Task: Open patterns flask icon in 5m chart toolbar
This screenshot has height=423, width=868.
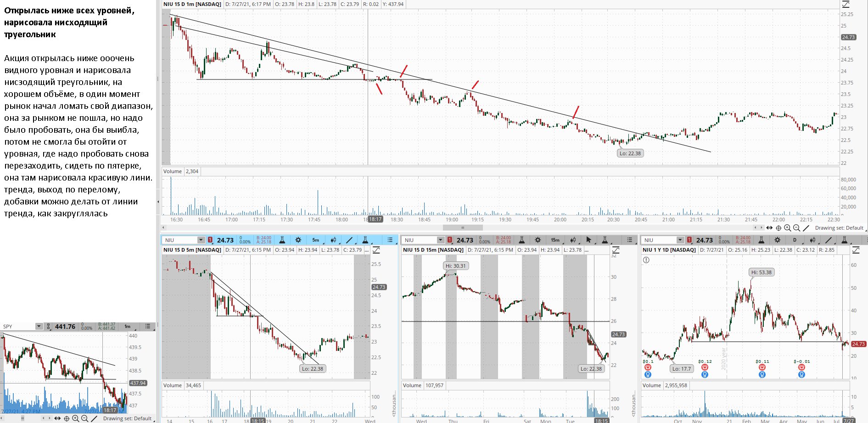Action: 365,240
